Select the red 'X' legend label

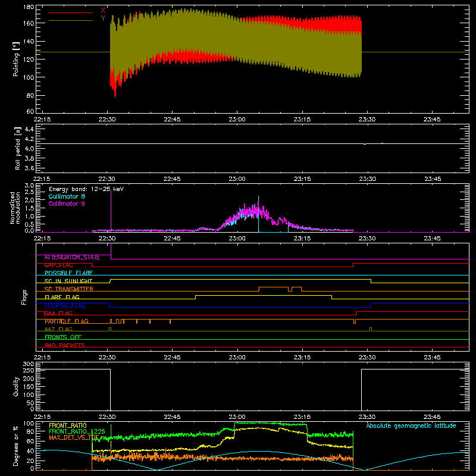tap(103, 11)
